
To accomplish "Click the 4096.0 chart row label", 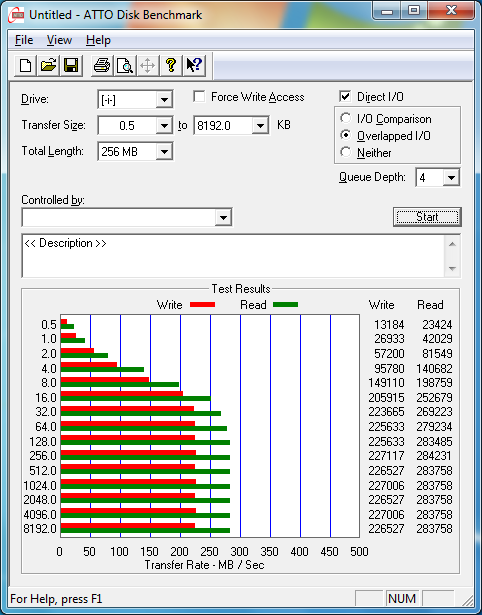I will point(40,515).
